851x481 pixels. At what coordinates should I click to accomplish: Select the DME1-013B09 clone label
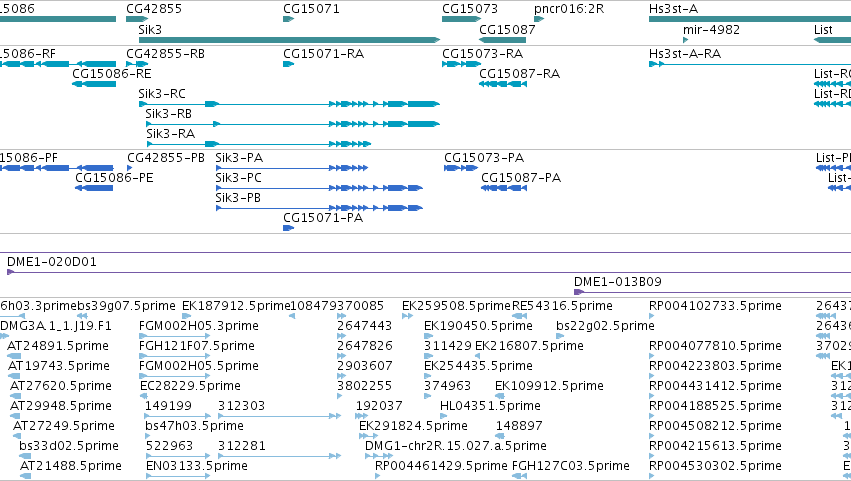[618, 282]
